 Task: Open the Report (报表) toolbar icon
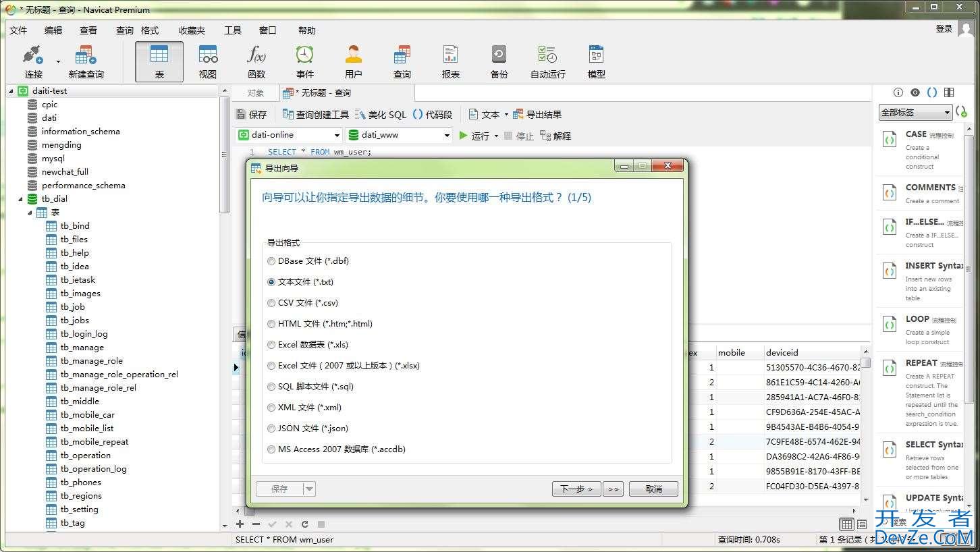coord(451,62)
